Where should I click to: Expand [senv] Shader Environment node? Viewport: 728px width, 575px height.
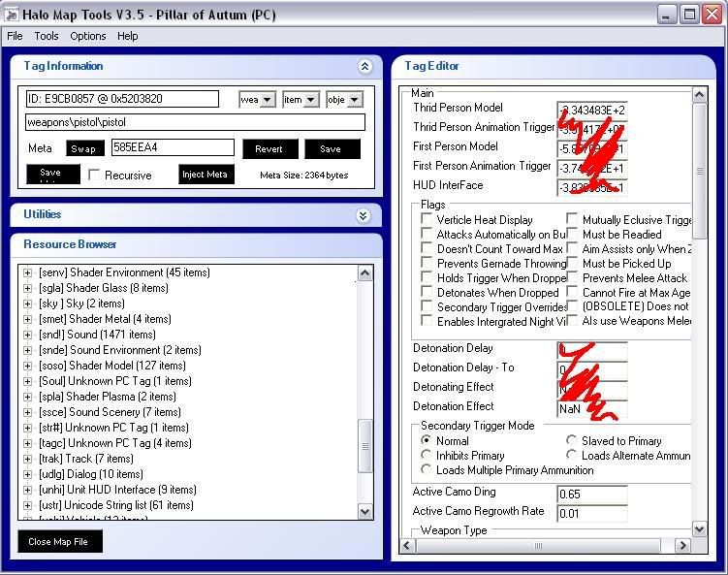(x=28, y=273)
